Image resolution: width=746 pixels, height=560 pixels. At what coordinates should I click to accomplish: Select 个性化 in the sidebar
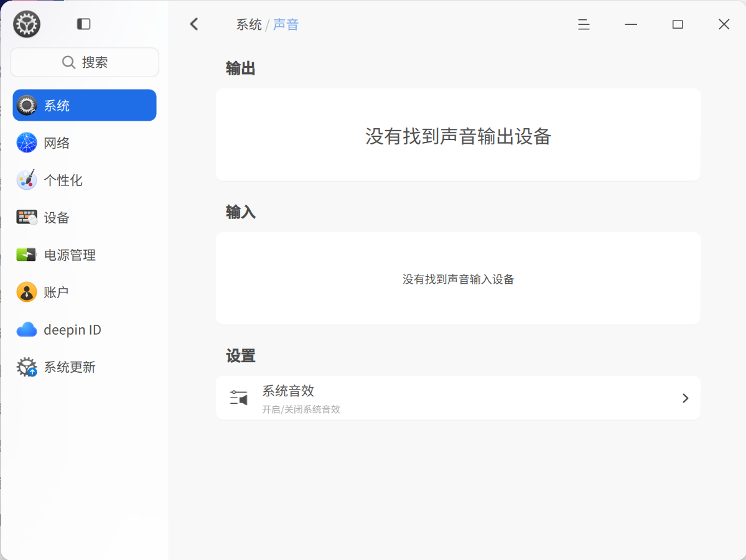click(85, 180)
